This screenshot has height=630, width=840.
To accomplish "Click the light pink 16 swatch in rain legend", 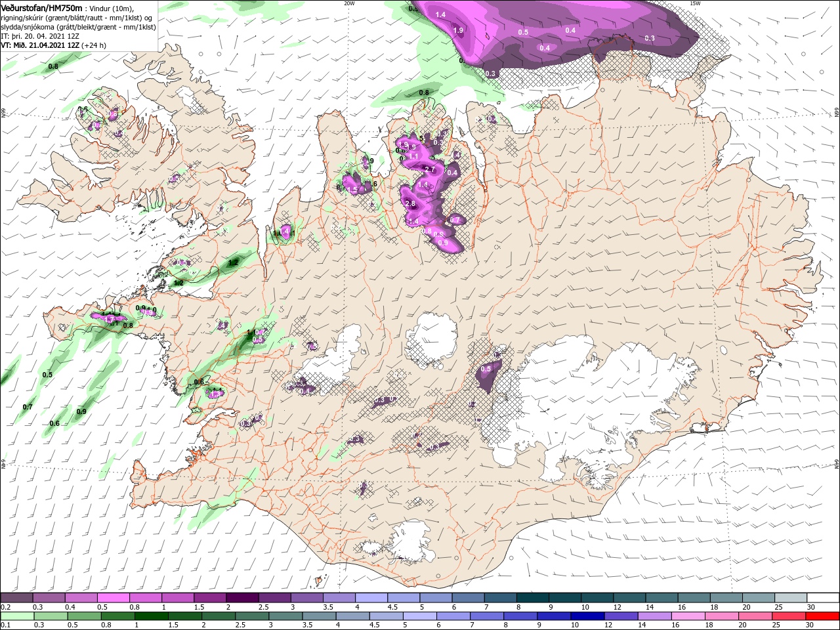I will [x=688, y=616].
